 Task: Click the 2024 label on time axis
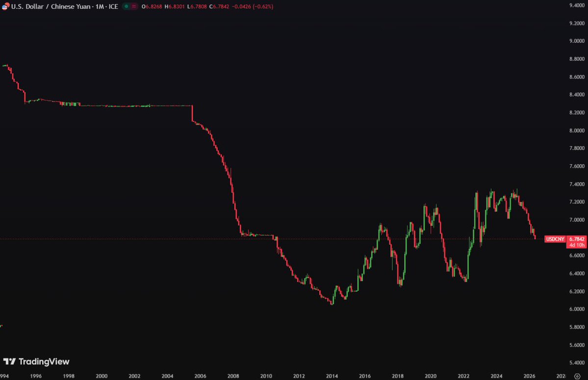(496, 376)
